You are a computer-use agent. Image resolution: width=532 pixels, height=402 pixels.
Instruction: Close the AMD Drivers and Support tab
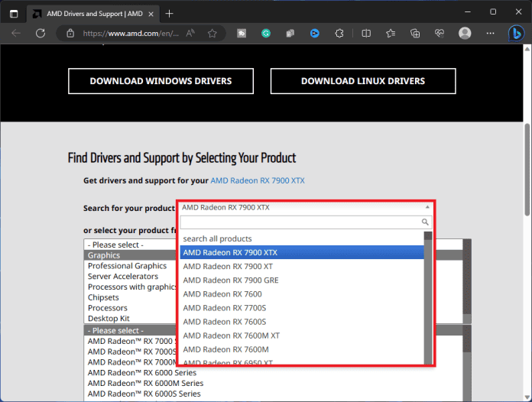[151, 14]
